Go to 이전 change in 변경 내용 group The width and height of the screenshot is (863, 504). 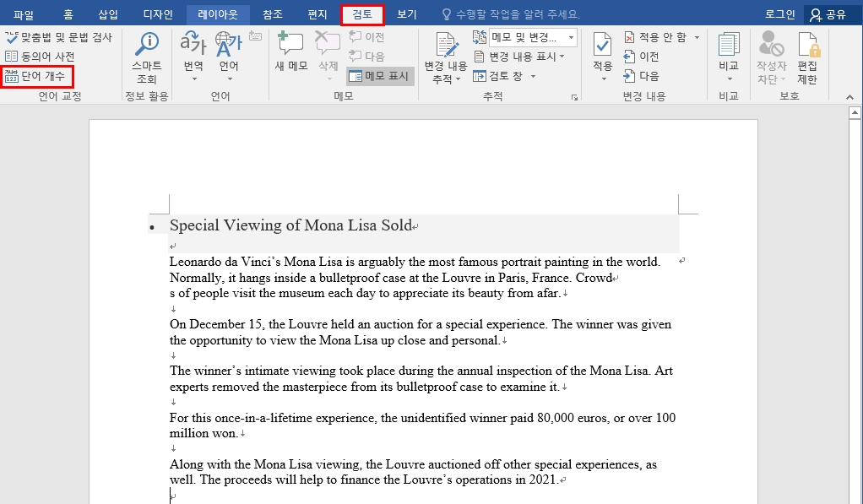[x=641, y=56]
